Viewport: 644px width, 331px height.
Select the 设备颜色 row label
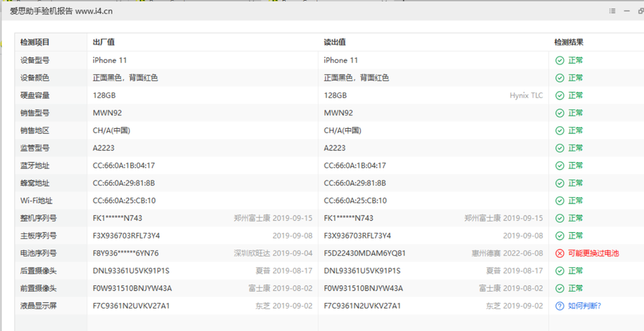coord(35,77)
